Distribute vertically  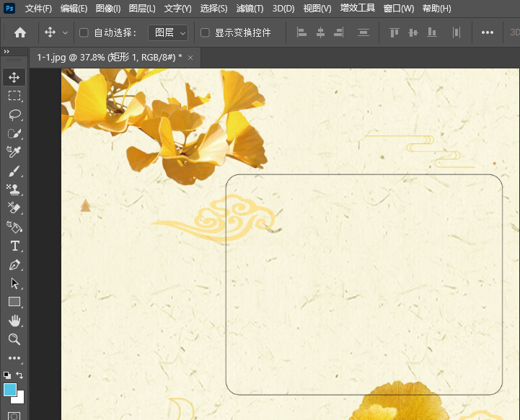click(x=363, y=32)
